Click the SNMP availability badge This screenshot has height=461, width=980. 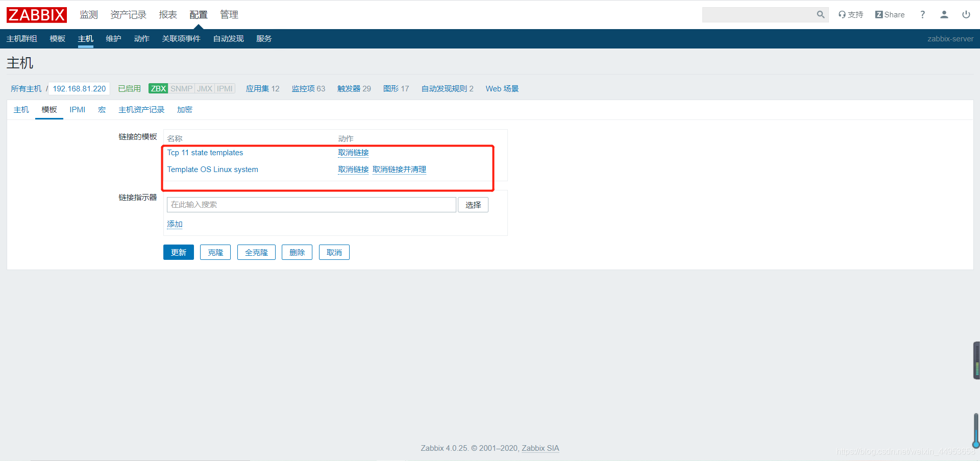[x=181, y=88]
